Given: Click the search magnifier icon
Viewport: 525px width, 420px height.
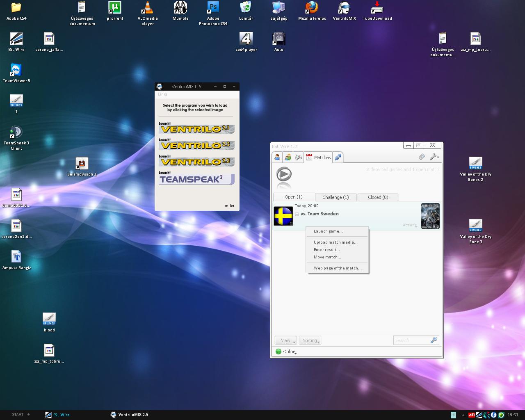Looking at the screenshot, I should click(x=434, y=340).
